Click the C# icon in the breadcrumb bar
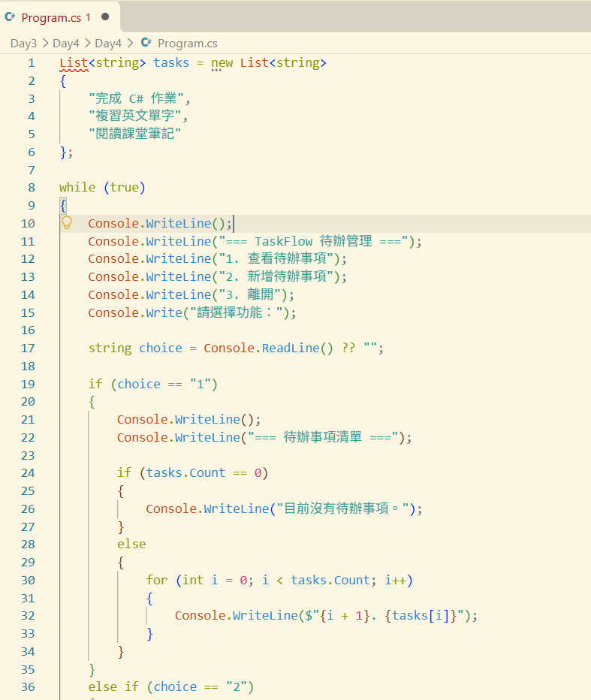This screenshot has width=591, height=700. point(146,42)
